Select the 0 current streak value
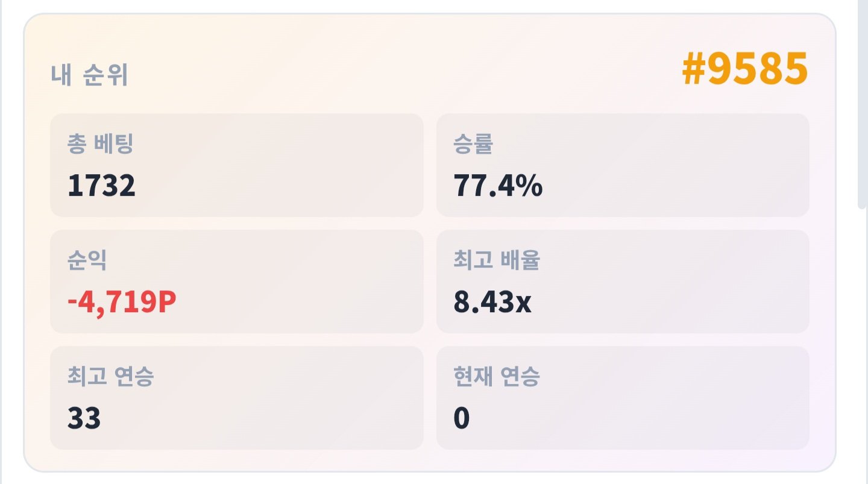Image resolution: width=868 pixels, height=484 pixels. pyautogui.click(x=462, y=418)
